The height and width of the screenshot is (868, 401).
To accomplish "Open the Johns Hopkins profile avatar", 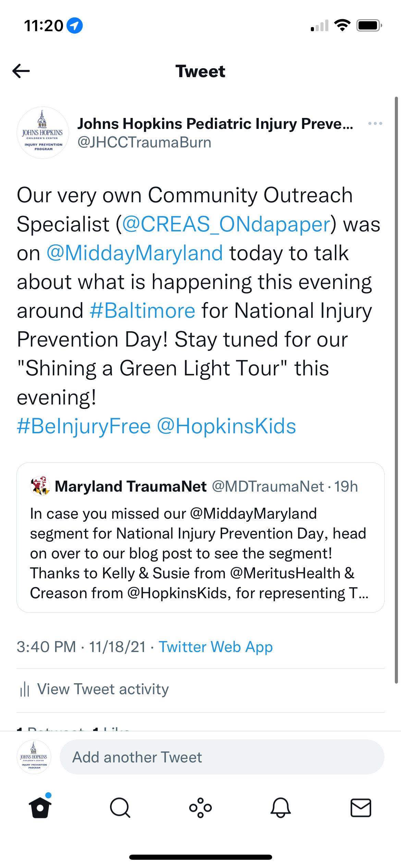I will (43, 133).
